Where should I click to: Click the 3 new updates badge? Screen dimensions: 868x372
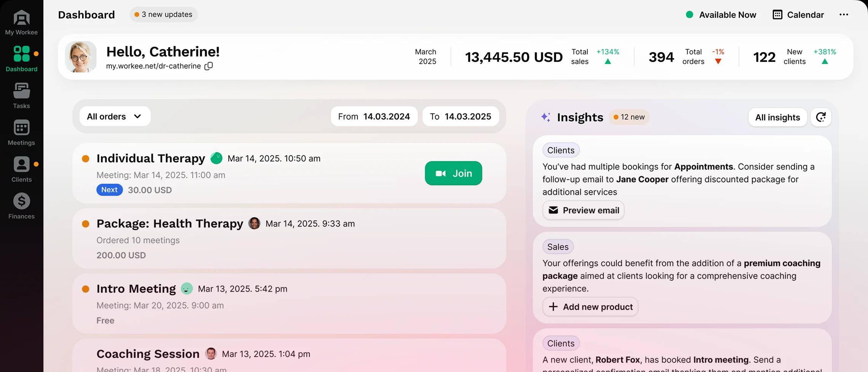tap(163, 14)
